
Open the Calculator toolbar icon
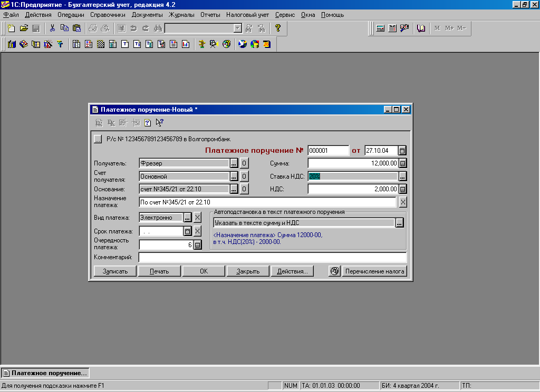[380, 28]
